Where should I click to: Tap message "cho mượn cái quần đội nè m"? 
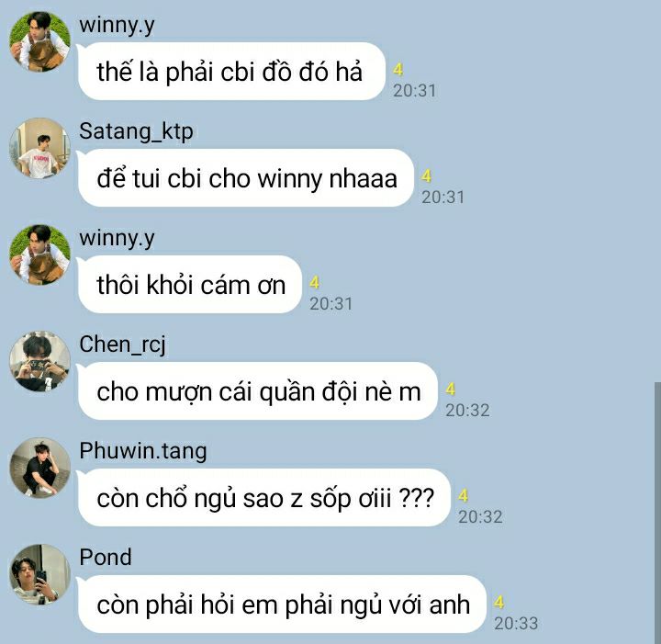258,391
